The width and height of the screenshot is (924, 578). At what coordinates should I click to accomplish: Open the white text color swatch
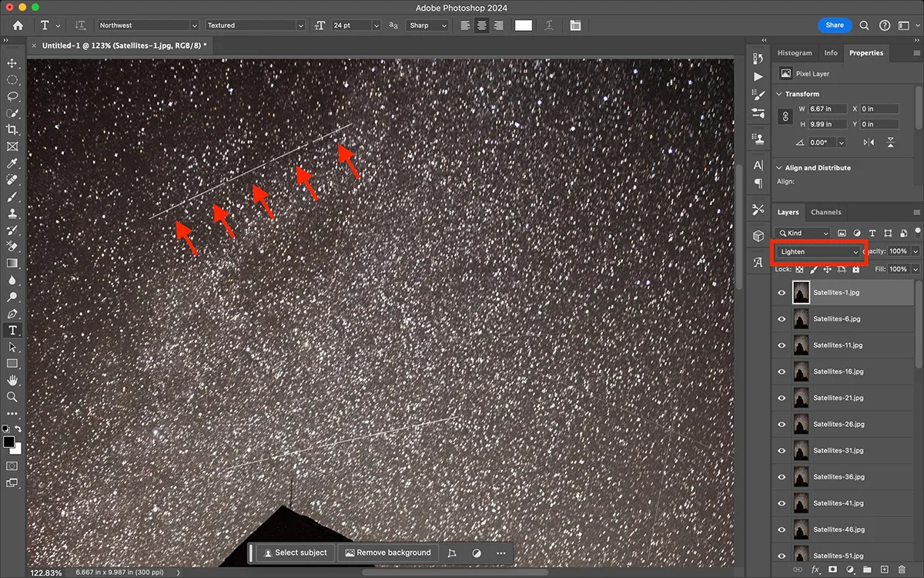click(x=524, y=25)
